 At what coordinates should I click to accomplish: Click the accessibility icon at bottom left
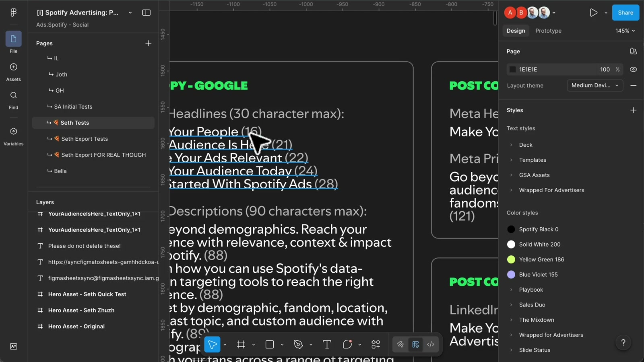click(13, 346)
